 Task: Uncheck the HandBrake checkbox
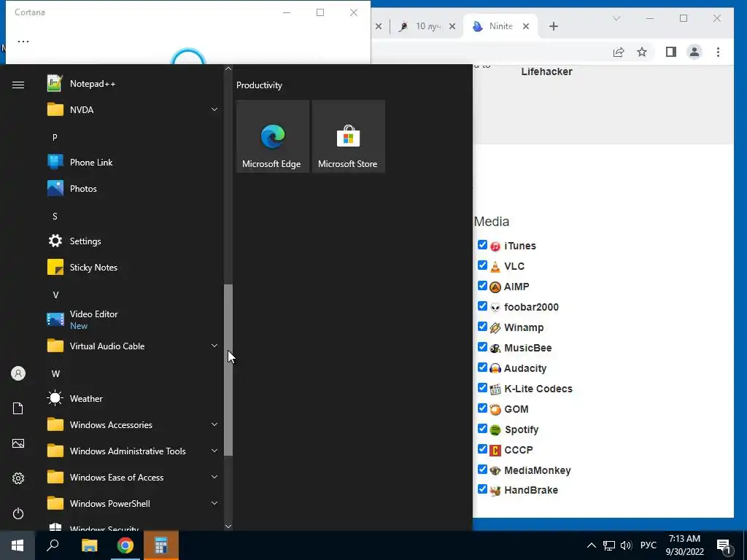click(483, 489)
